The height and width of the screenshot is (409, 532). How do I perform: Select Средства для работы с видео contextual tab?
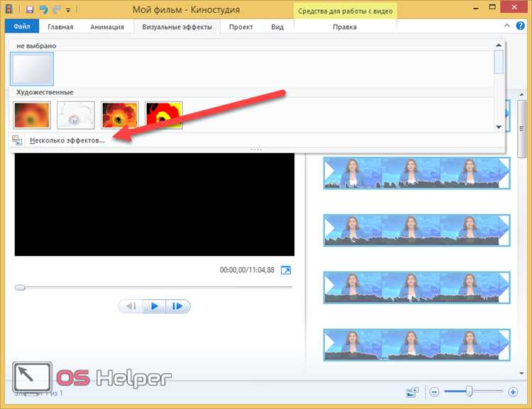click(345, 11)
